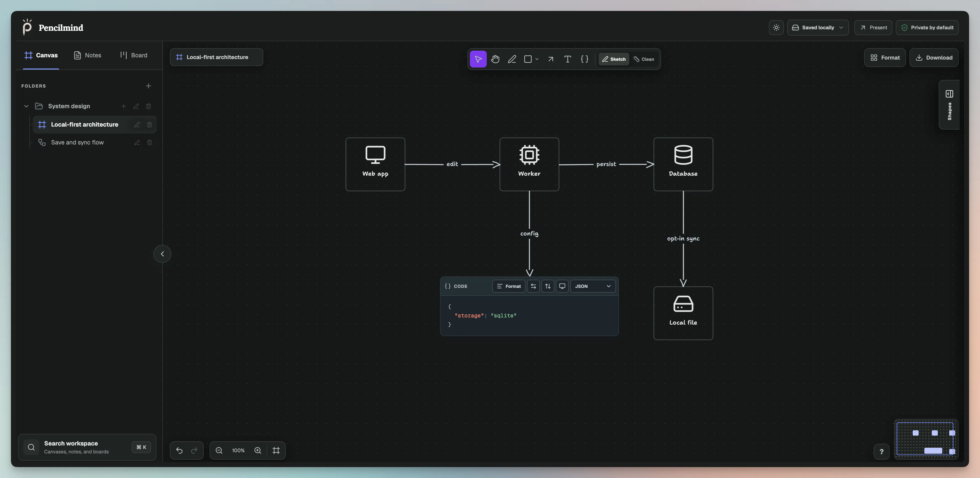Click the Local-first architecture title chip
Image resolution: width=980 pixels, height=478 pixels.
click(217, 57)
